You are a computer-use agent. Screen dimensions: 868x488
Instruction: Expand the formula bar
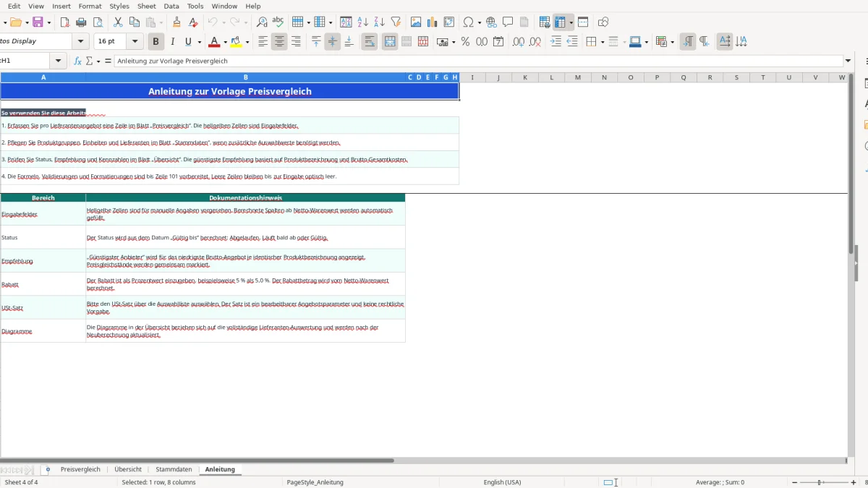(848, 61)
